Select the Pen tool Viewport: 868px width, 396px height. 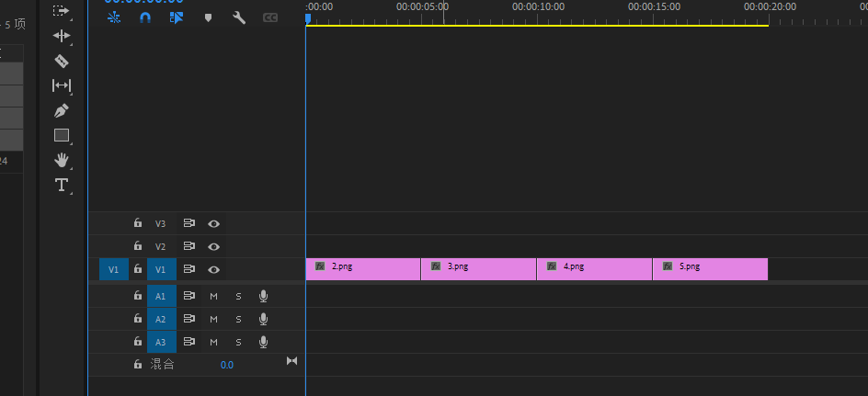tap(62, 110)
